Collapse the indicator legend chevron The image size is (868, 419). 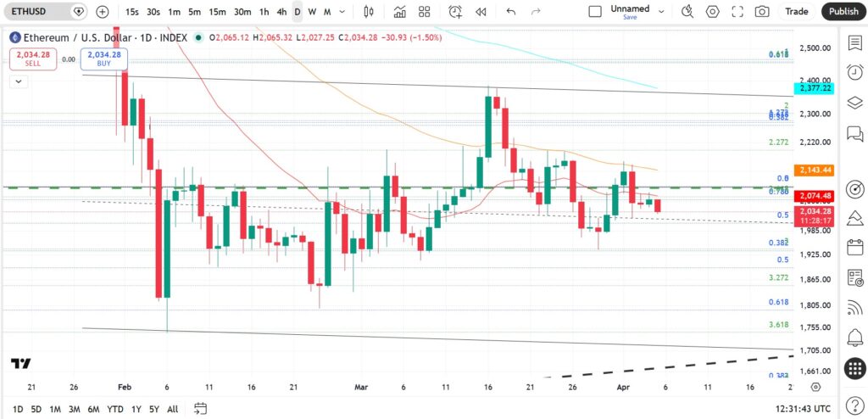[19, 81]
